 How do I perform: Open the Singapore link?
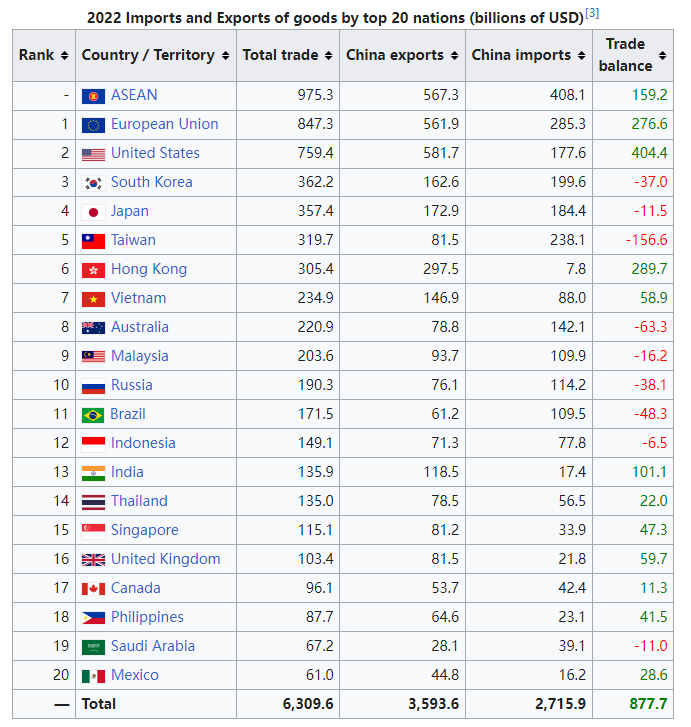coord(145,530)
